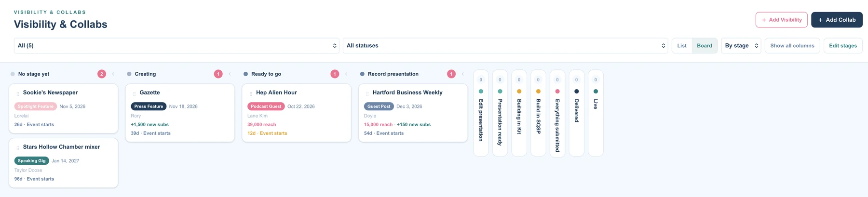Click the Creating column count badge

(x=218, y=74)
